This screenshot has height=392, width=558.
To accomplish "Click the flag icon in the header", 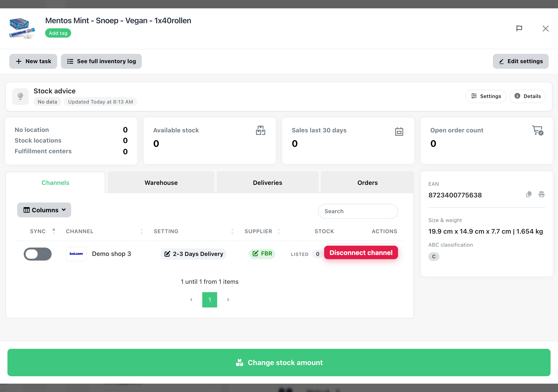I will [x=519, y=28].
